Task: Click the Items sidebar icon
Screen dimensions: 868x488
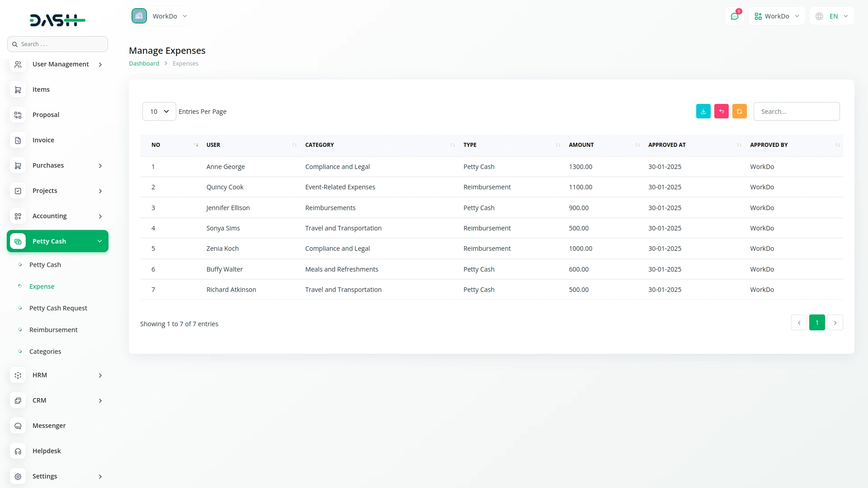Action: pos(18,89)
